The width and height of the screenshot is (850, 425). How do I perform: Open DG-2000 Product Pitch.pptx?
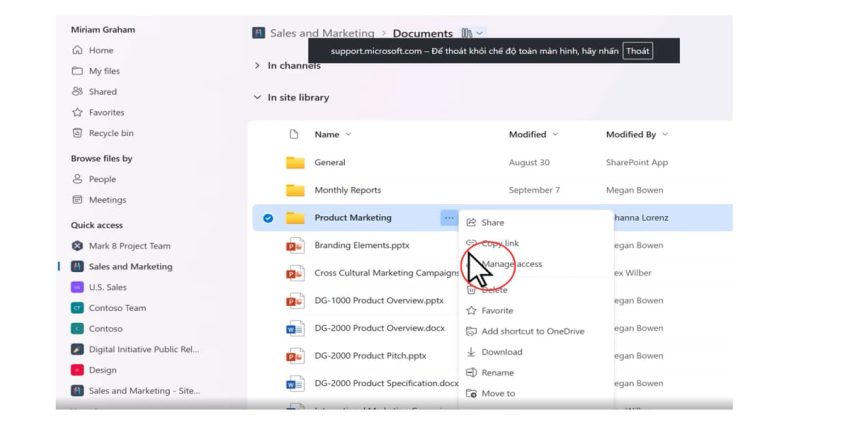(370, 356)
